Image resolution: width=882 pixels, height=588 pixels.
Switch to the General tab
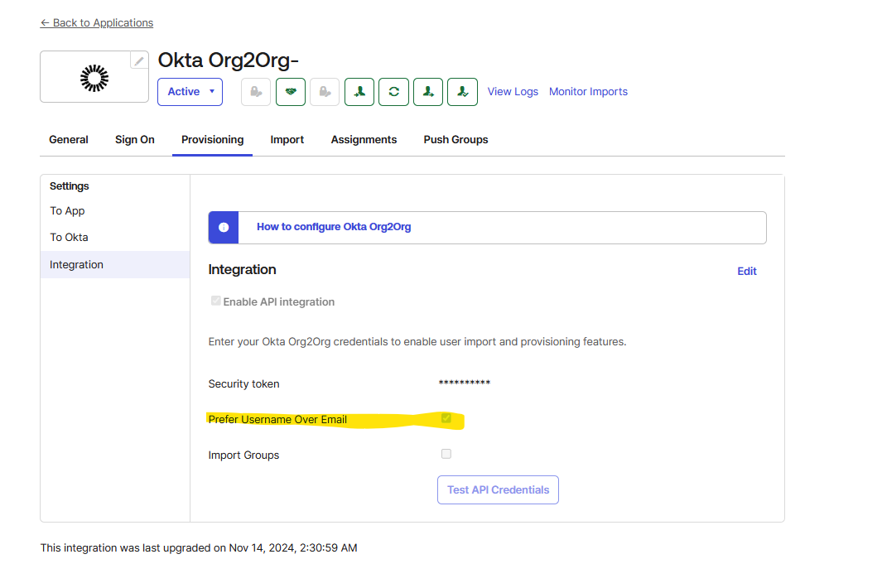point(69,139)
